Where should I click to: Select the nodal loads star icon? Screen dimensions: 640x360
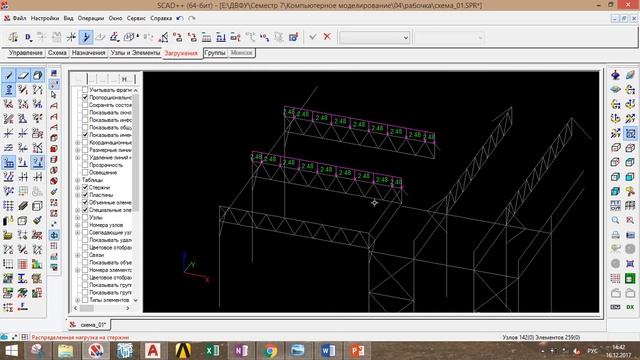tap(71, 37)
